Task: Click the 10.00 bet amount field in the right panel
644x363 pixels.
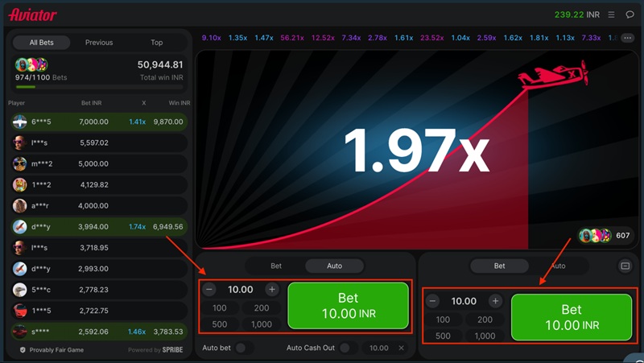Action: tap(464, 301)
